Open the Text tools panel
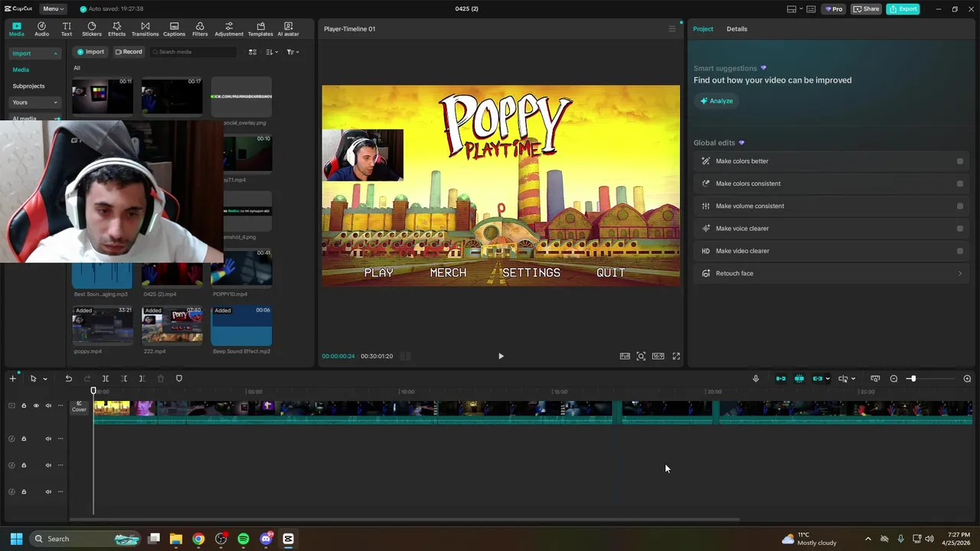 67,29
